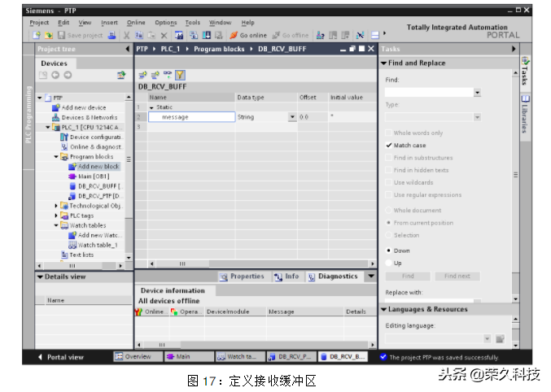Image resolution: width=551 pixels, height=392 pixels.
Task: Click Portal view button
Action: (61, 357)
